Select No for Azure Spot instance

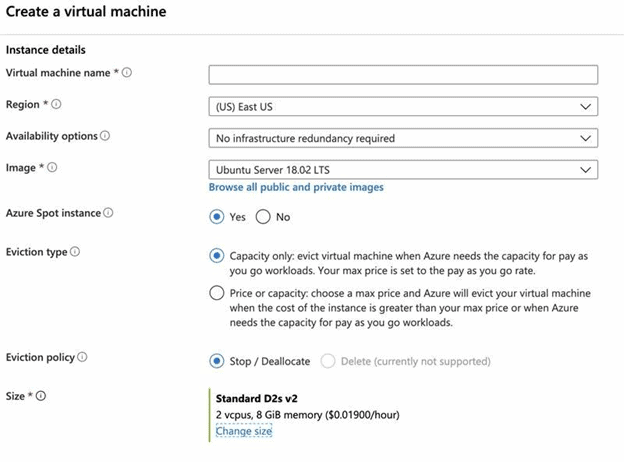click(263, 217)
